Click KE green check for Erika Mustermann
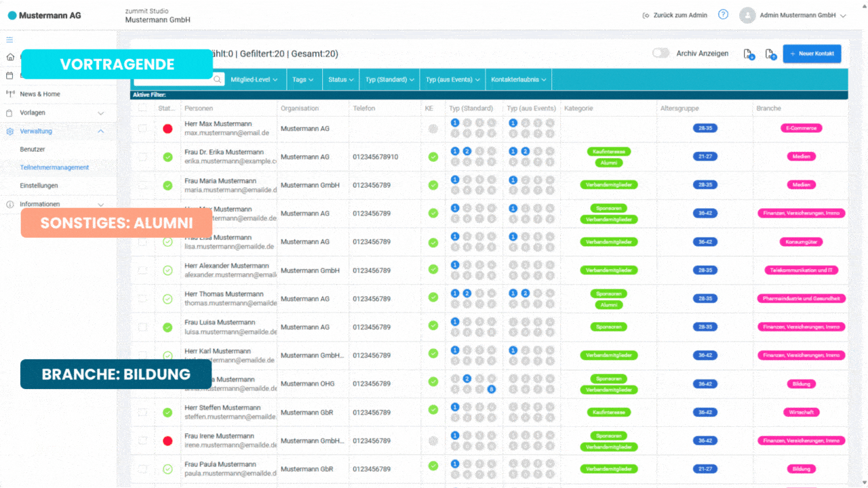This screenshot has width=868, height=488. 433,157
